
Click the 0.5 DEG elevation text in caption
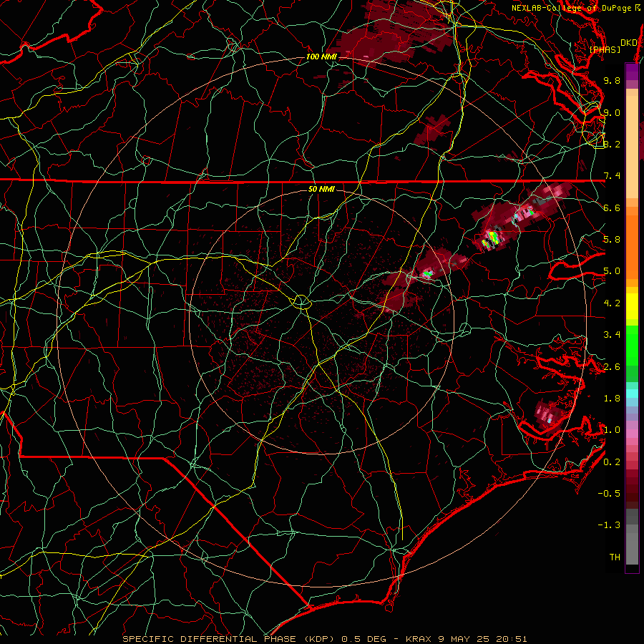[364, 639]
